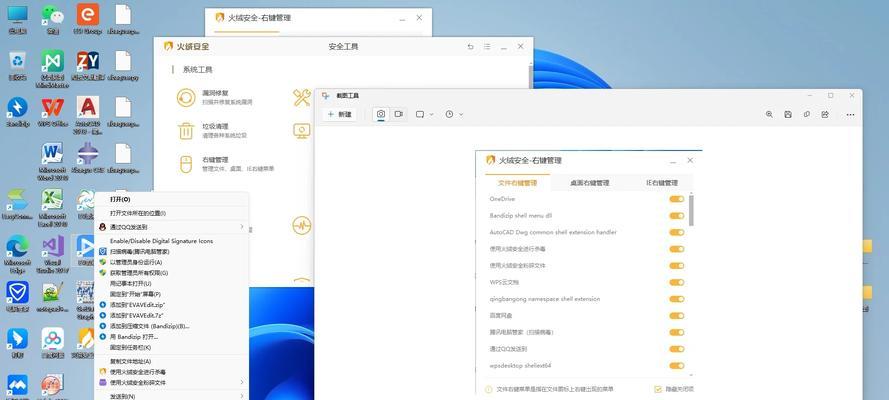This screenshot has width=889, height=400.
Task: Share the snip using the share icon
Action: [x=825, y=114]
